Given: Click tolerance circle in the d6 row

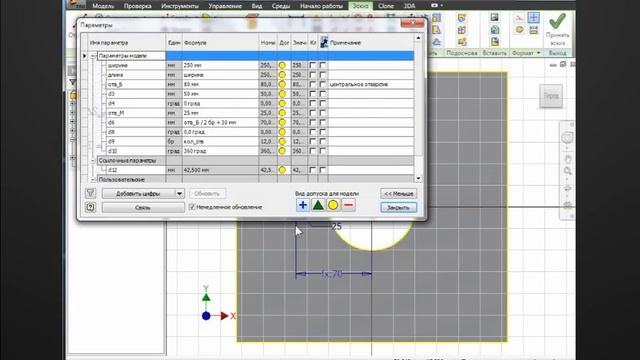Looking at the screenshot, I should [282, 122].
